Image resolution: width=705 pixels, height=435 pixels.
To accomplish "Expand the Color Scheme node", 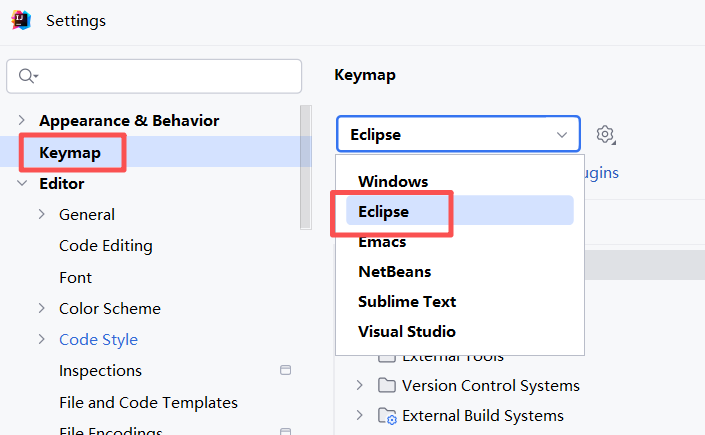I will click(42, 309).
